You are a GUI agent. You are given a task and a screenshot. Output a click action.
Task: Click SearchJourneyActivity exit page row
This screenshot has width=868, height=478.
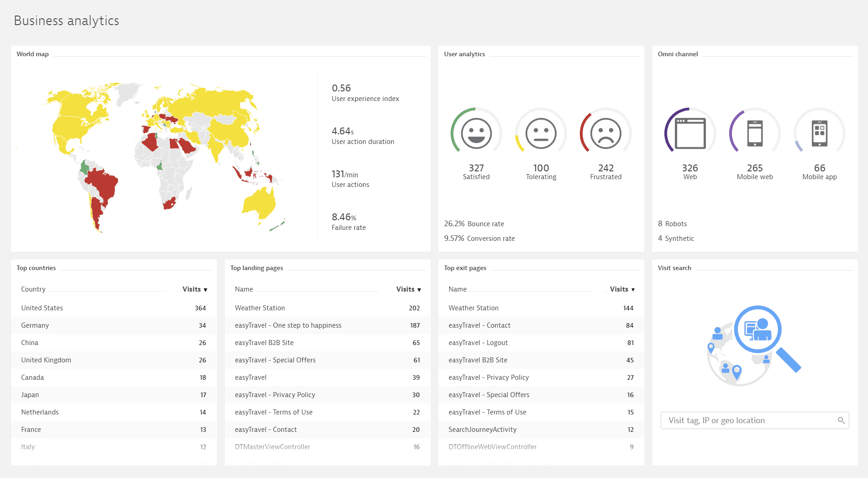[x=541, y=430]
